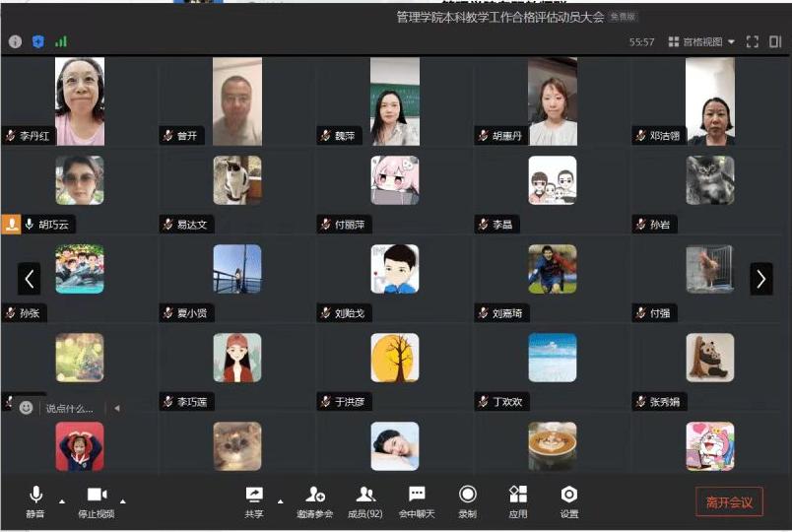Click the blue security shield icon
The width and height of the screenshot is (792, 532).
pyautogui.click(x=38, y=41)
